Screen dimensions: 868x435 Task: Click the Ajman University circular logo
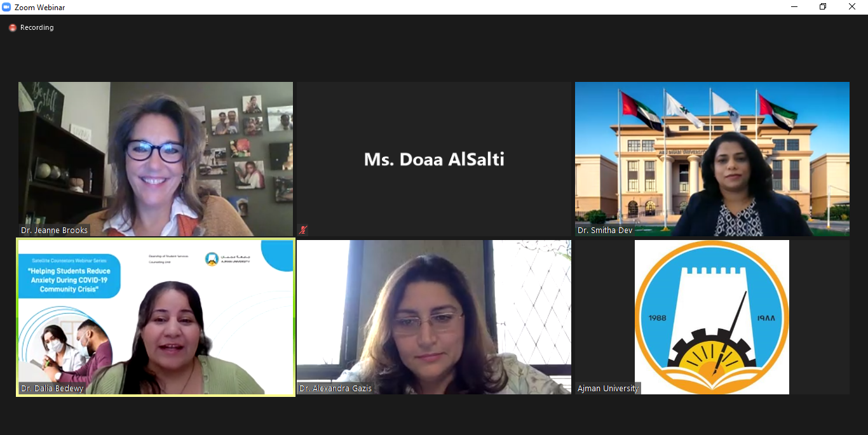(712, 317)
